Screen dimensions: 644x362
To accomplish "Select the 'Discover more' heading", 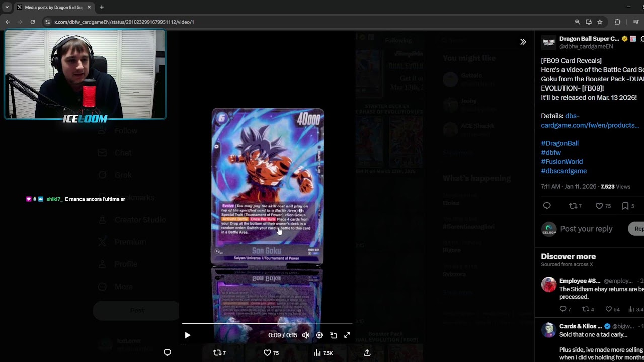I will (568, 257).
